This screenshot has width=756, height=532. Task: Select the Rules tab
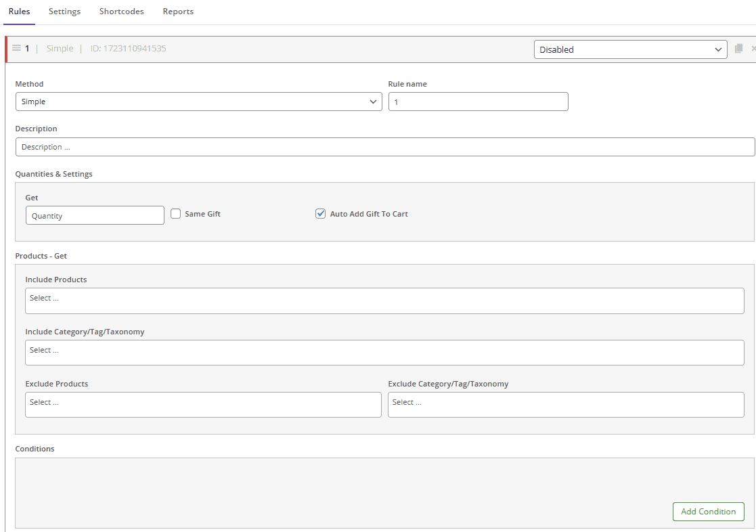pos(19,12)
